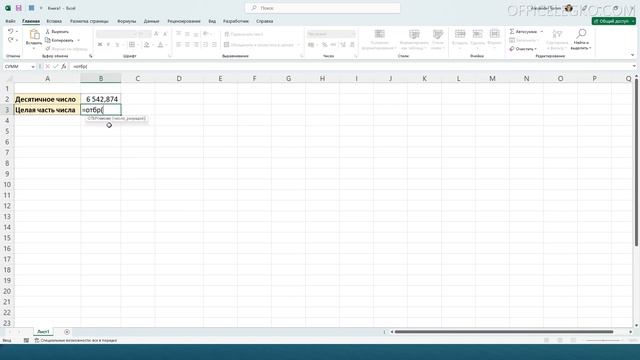Toggle bold Ж formatting button
This screenshot has width=640, height=360.
[x=100, y=44]
